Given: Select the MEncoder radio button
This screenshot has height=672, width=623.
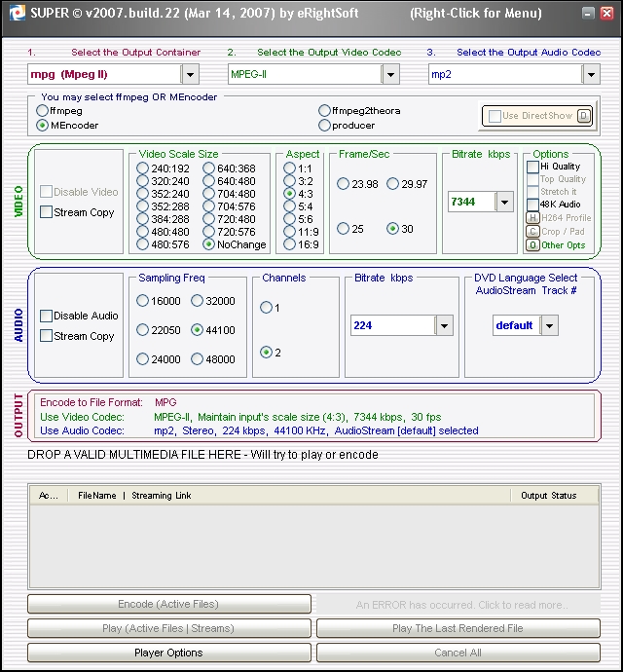Looking at the screenshot, I should pos(42,125).
